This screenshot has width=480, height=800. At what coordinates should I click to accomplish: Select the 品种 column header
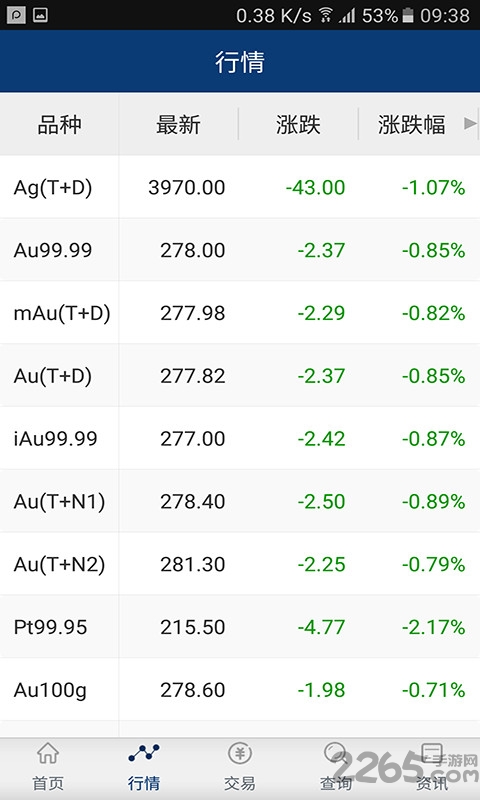[60, 124]
